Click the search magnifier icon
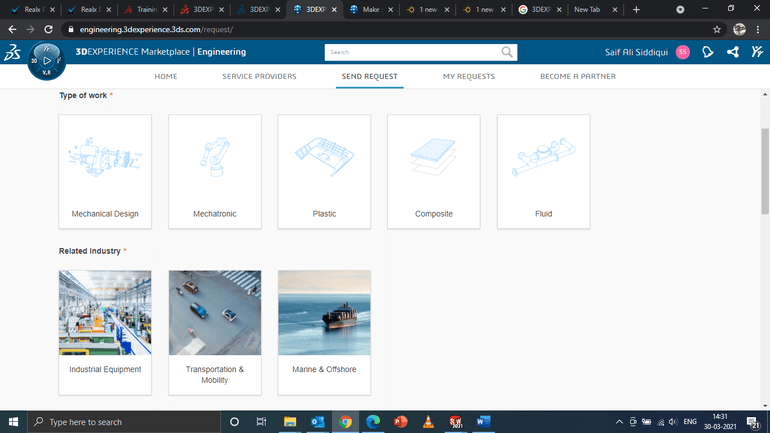Screen dimensions: 770x433 (x=507, y=52)
